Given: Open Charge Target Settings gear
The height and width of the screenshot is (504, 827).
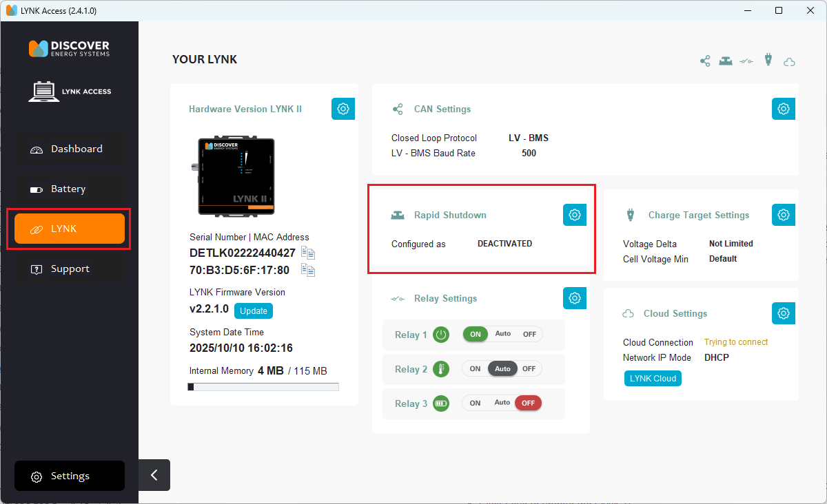Looking at the screenshot, I should click(x=783, y=215).
